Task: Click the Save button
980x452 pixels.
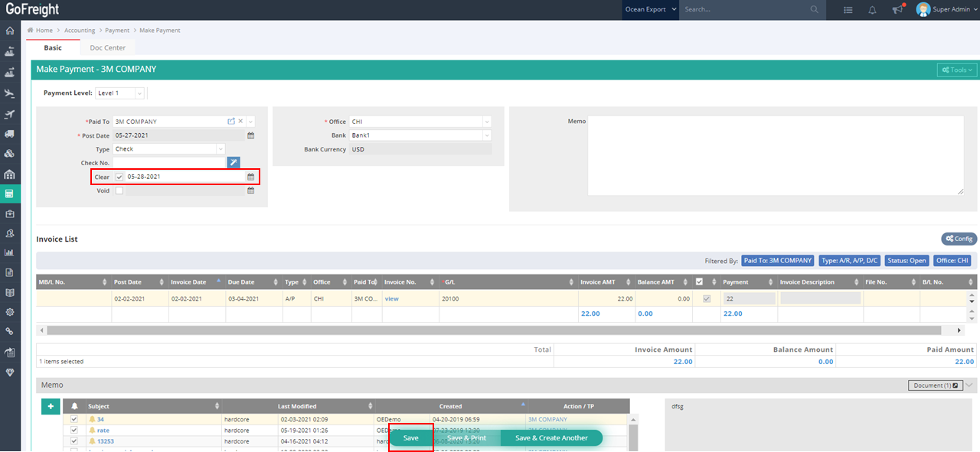Action: (x=411, y=438)
